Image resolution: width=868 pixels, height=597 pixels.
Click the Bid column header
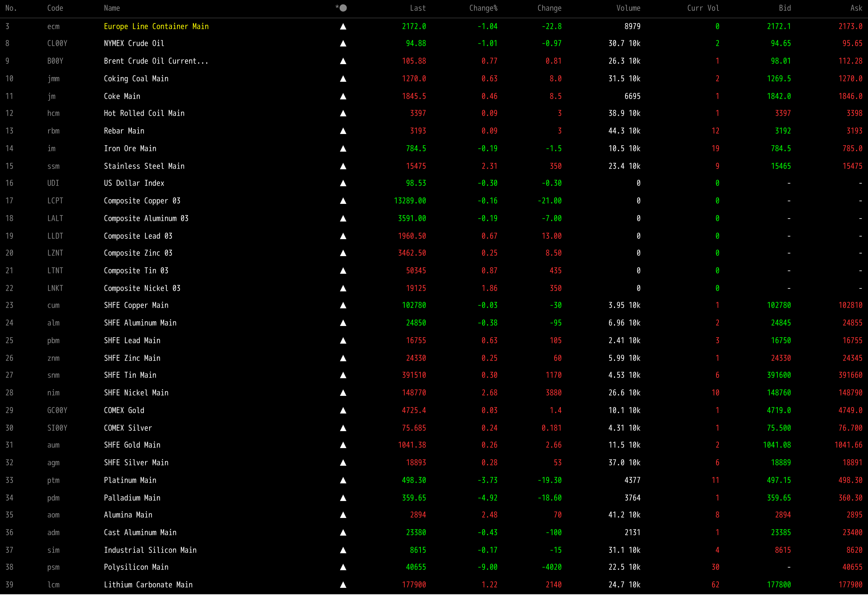coord(785,8)
